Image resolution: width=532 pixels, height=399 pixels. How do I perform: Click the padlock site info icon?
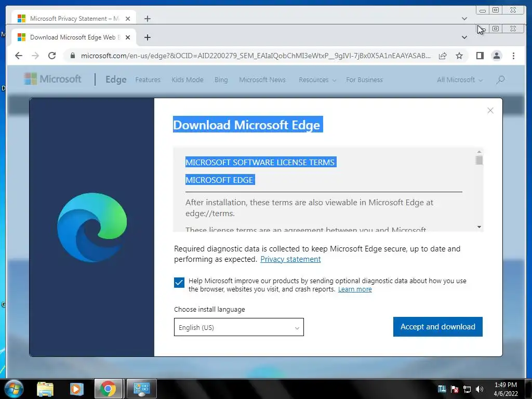72,56
